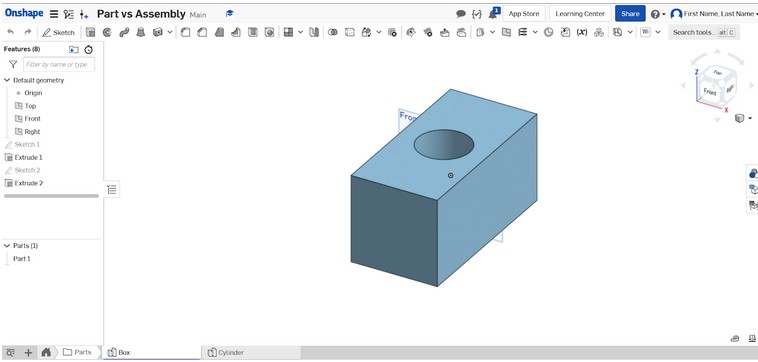Select the Sweep tool icon
The image size is (758, 362).
pyautogui.click(x=124, y=32)
